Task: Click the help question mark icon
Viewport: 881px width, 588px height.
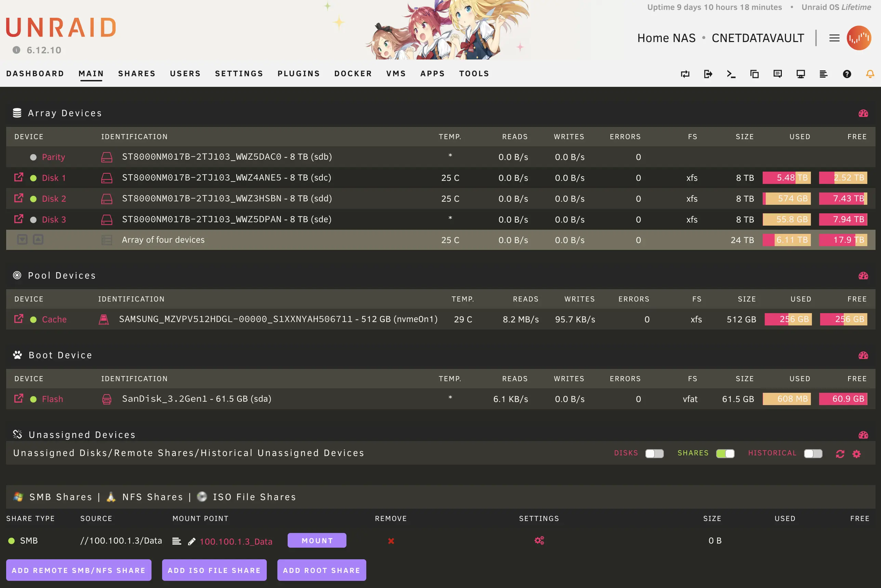Action: click(x=847, y=74)
